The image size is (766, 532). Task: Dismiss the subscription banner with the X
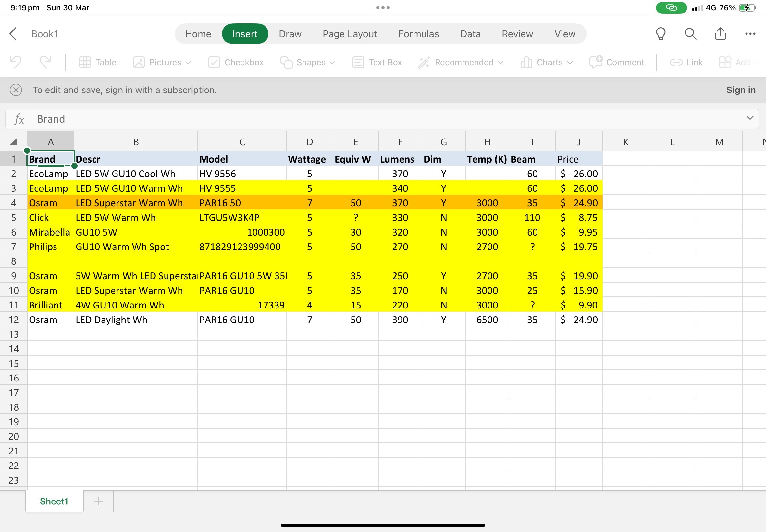(x=16, y=90)
